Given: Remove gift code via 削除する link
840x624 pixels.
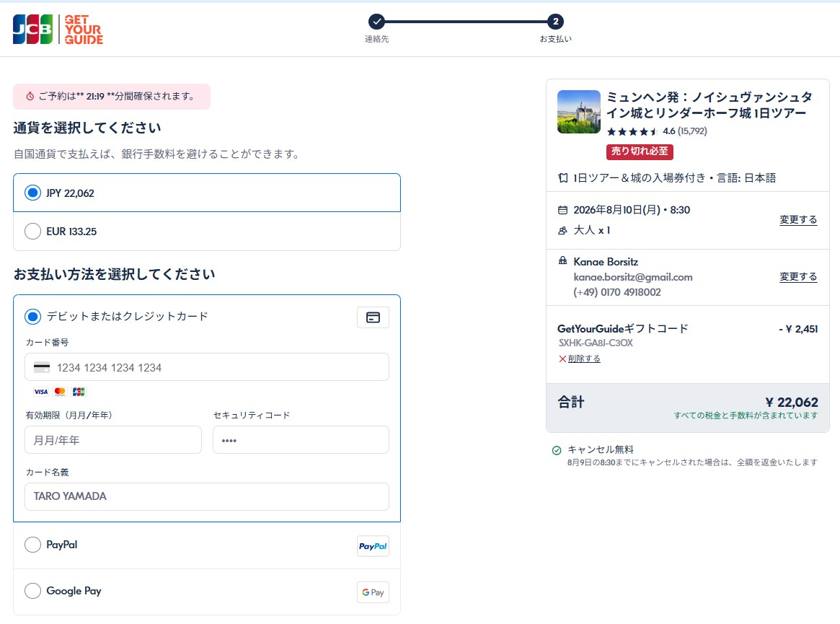Looking at the screenshot, I should point(584,359).
